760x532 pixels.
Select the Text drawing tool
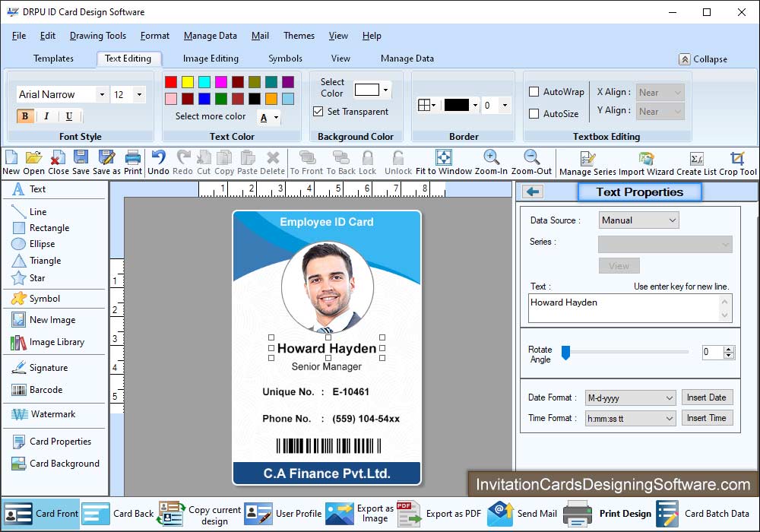click(29, 189)
